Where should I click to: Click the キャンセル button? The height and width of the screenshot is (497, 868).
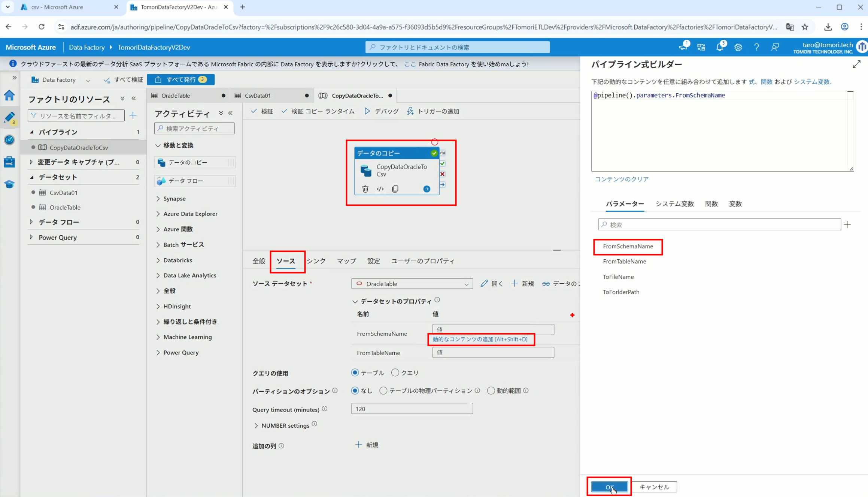[654, 487]
